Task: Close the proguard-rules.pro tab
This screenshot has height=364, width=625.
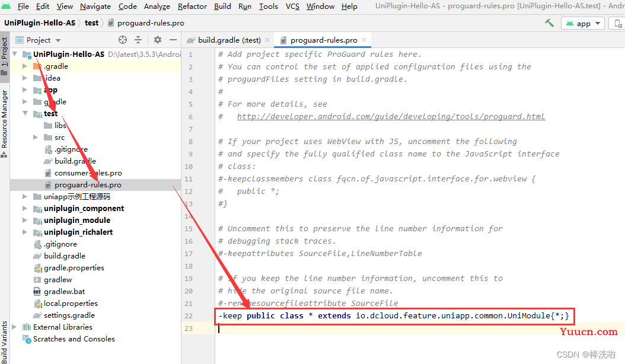Action: point(364,40)
